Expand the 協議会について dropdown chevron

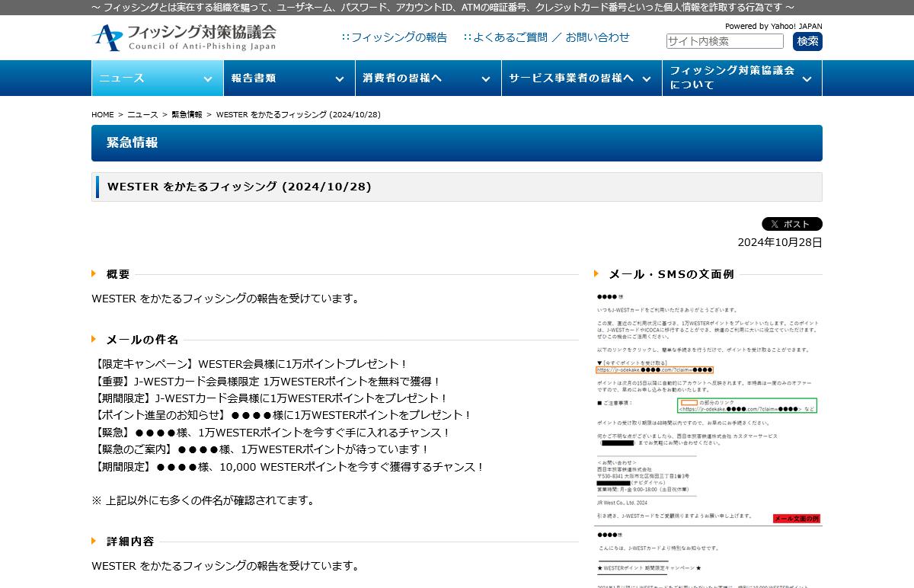coord(807,78)
